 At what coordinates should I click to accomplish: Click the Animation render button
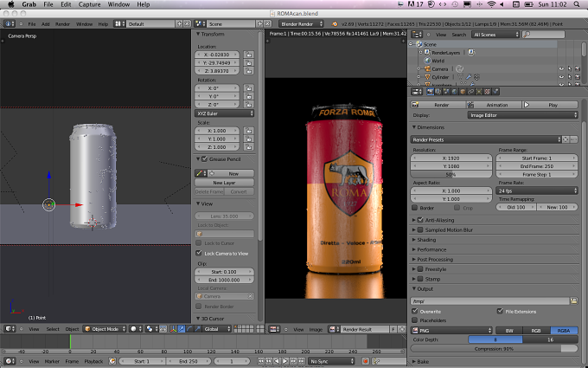pos(493,105)
